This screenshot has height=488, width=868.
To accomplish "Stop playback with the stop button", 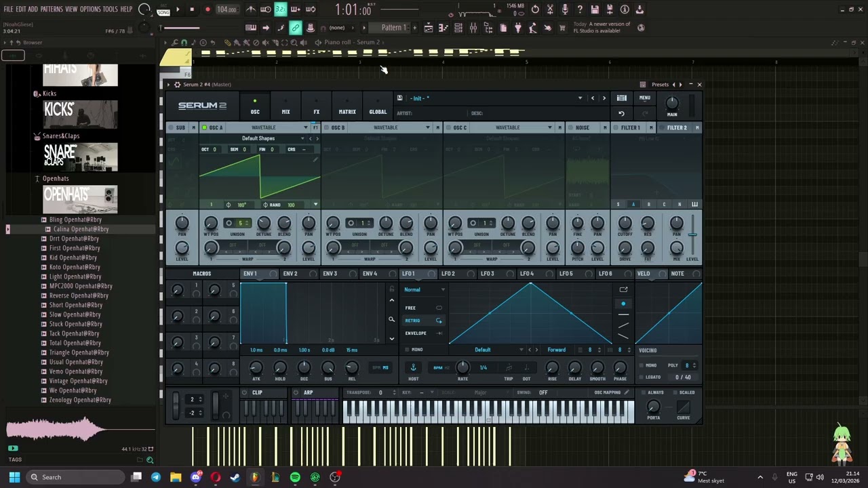I will [x=192, y=9].
